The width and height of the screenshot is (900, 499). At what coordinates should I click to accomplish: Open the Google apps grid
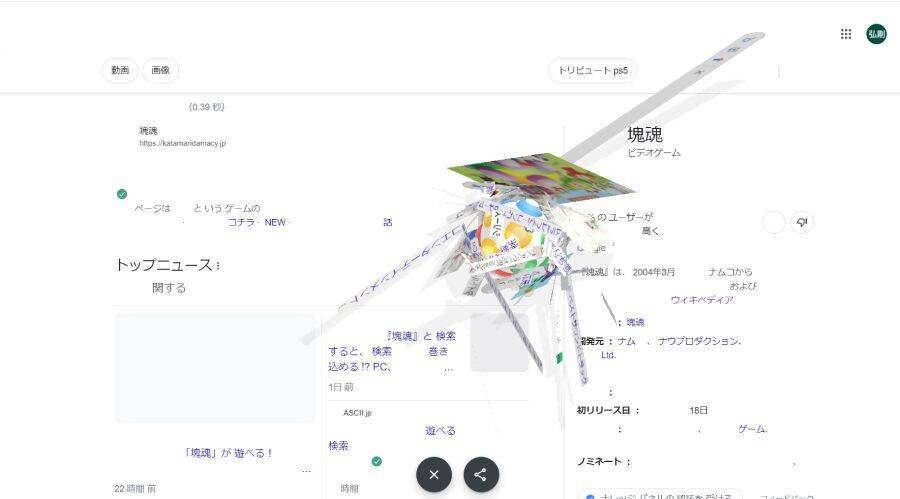(x=845, y=34)
